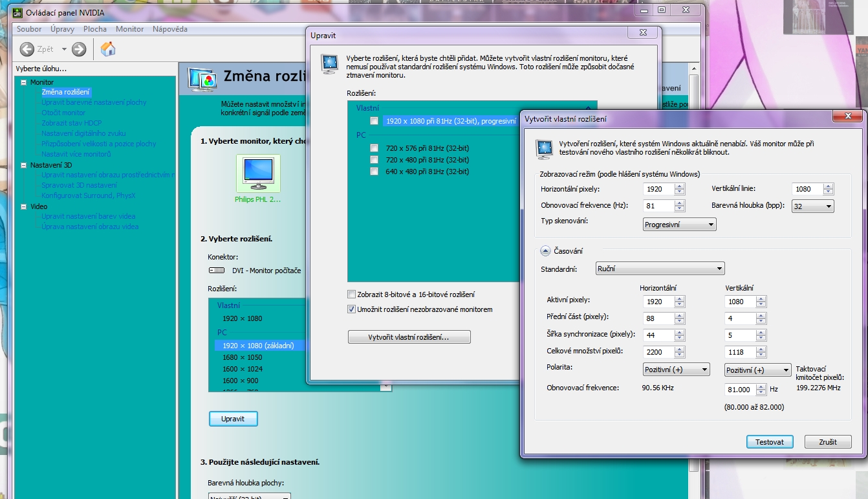Open Otočit monitor task link

63,113
